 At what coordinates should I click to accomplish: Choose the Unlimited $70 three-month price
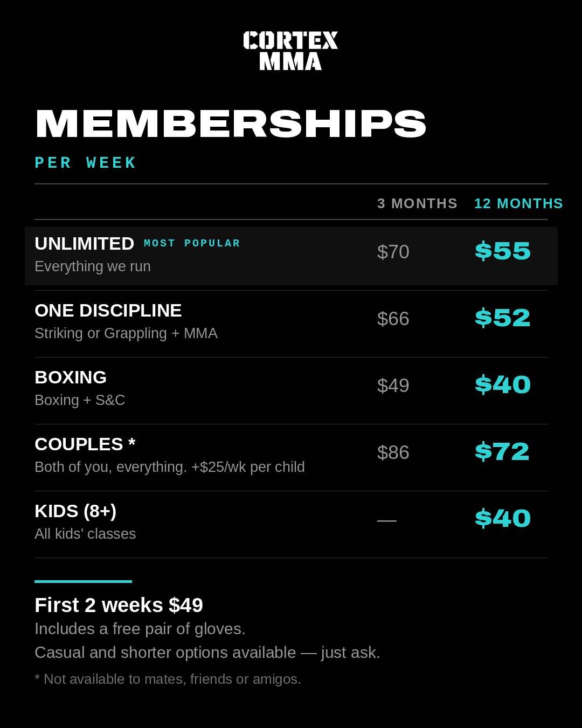393,252
